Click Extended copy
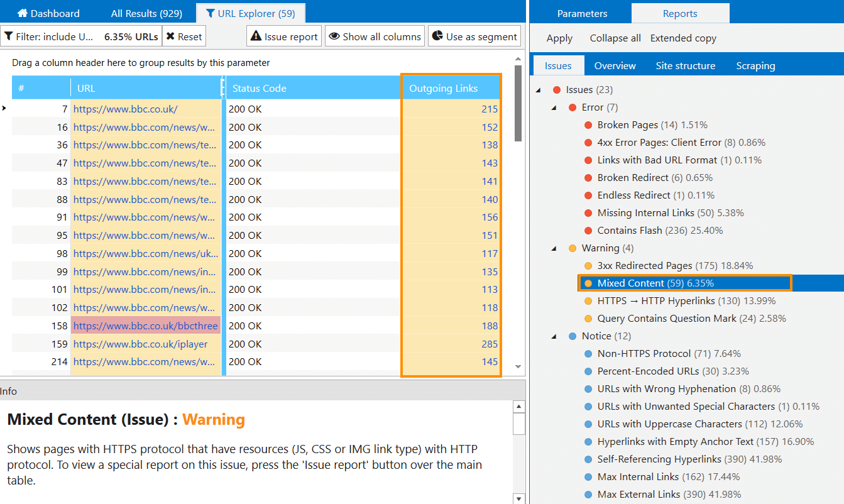This screenshot has height=504, width=844. [x=683, y=38]
